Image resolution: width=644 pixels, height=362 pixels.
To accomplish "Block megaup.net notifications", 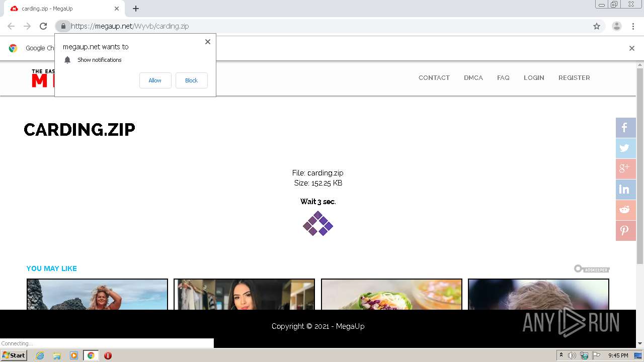I will pos(191,80).
